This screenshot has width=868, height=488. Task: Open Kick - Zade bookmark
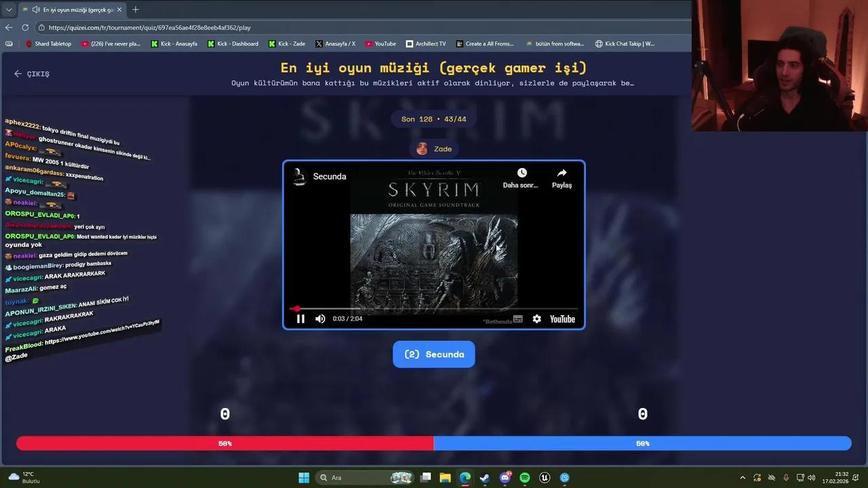click(287, 44)
